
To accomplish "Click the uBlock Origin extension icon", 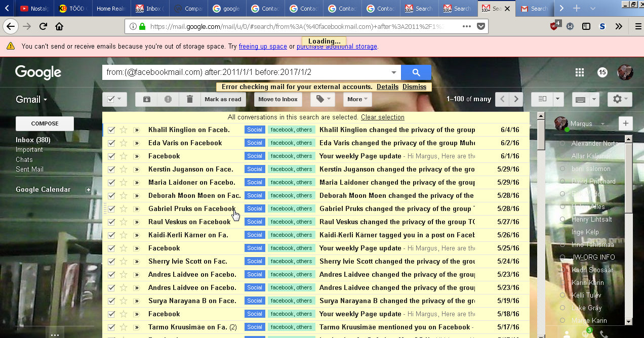I will click(x=555, y=26).
